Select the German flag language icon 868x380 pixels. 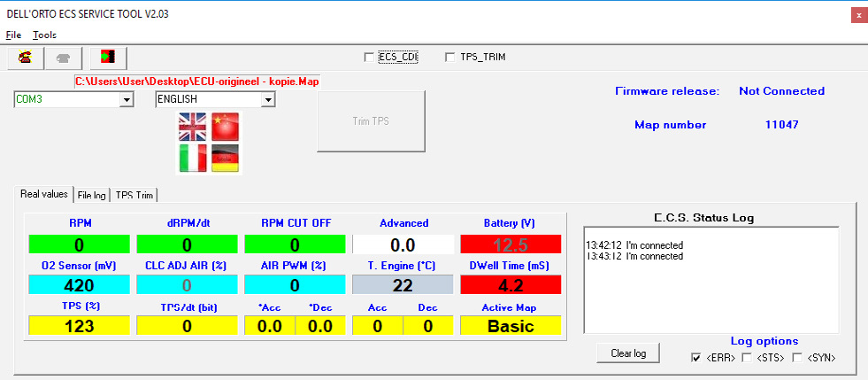click(x=226, y=158)
